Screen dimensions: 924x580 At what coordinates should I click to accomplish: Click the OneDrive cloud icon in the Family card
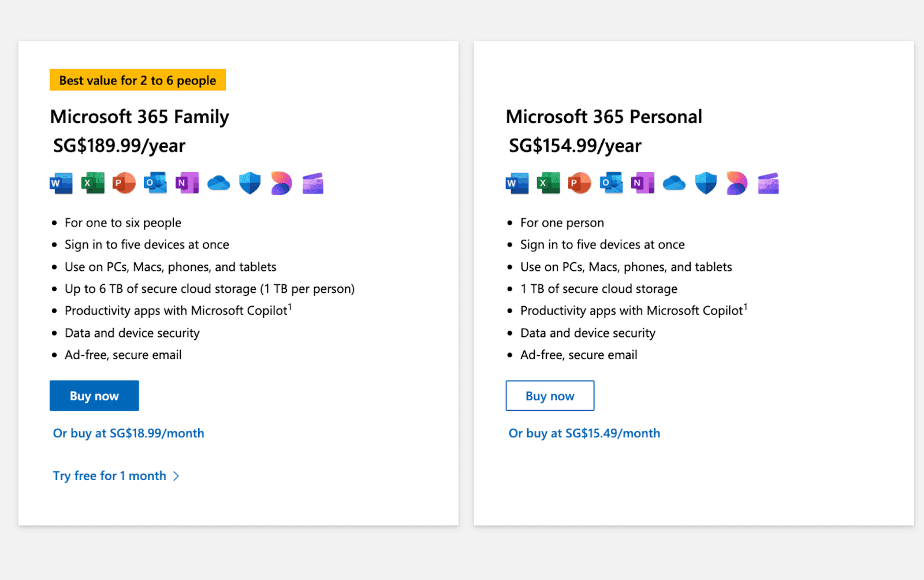click(218, 183)
